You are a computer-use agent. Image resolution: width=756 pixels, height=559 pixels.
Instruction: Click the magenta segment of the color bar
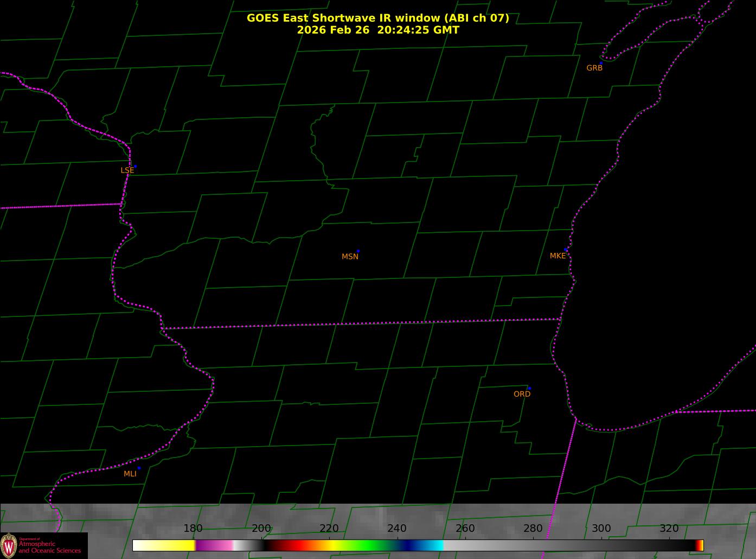[214, 545]
